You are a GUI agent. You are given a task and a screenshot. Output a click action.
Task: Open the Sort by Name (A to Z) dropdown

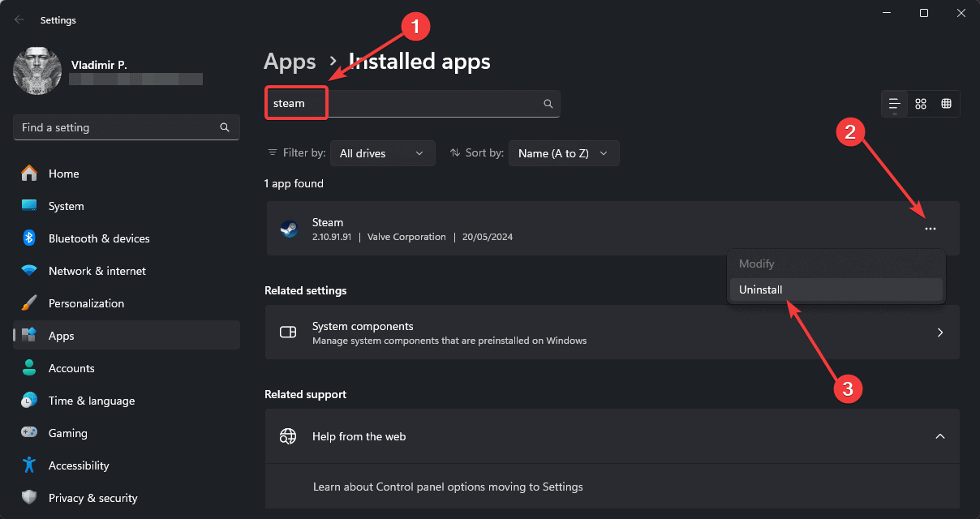click(x=564, y=153)
